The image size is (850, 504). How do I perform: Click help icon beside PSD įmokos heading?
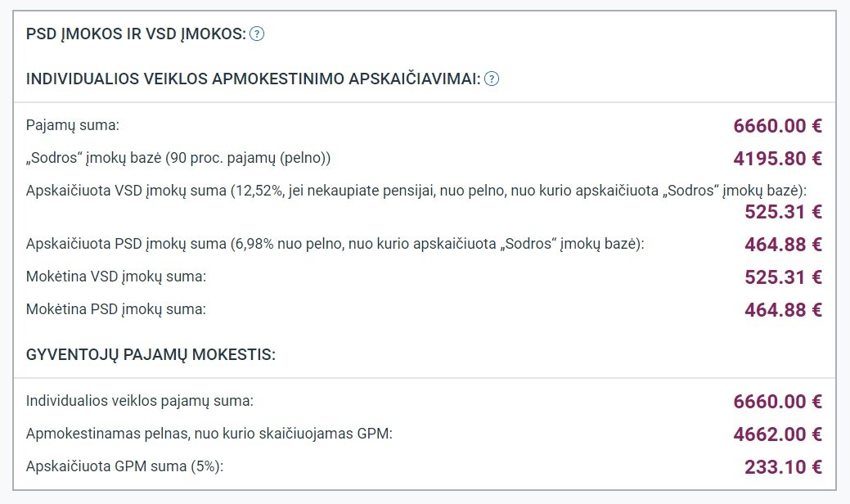256,34
